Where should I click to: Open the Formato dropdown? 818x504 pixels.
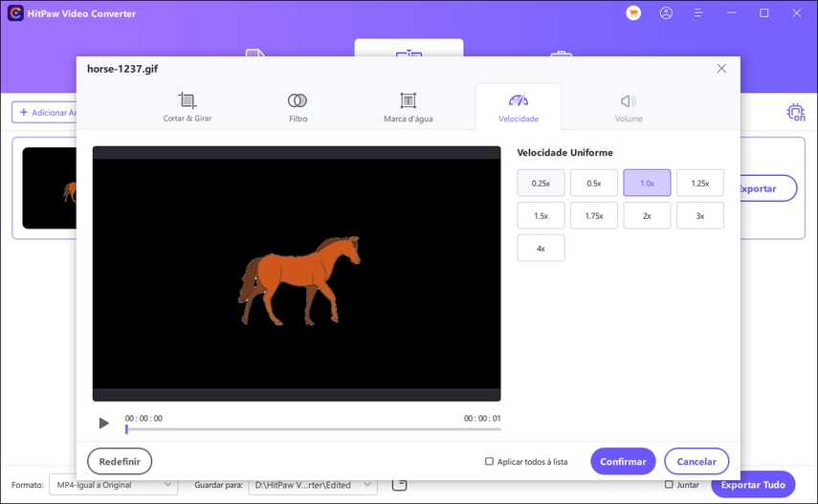pos(114,485)
